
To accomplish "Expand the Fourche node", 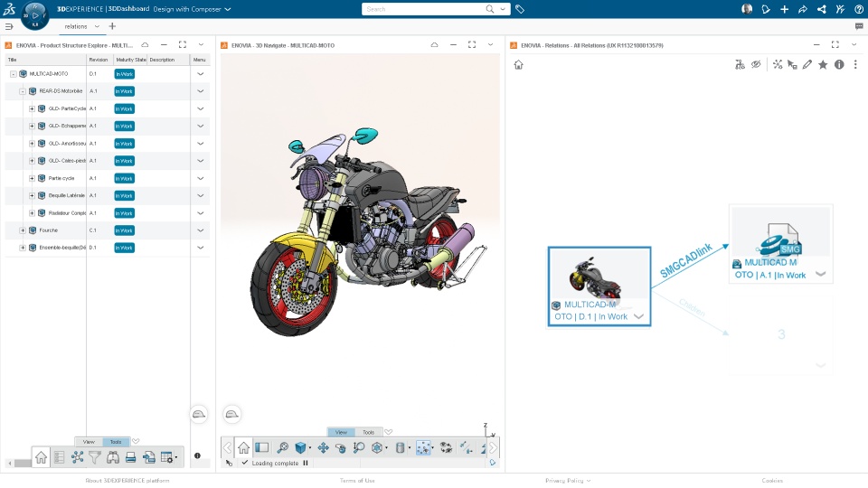I will [x=23, y=230].
